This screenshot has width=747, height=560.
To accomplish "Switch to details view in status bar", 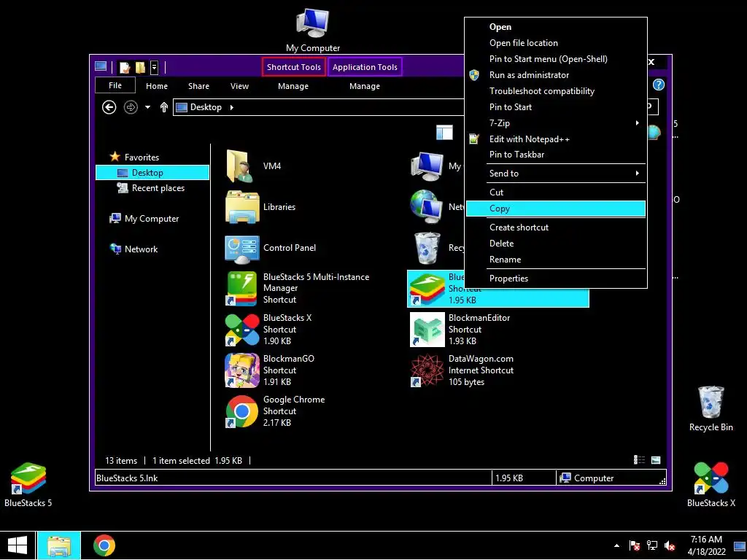I will tap(639, 460).
